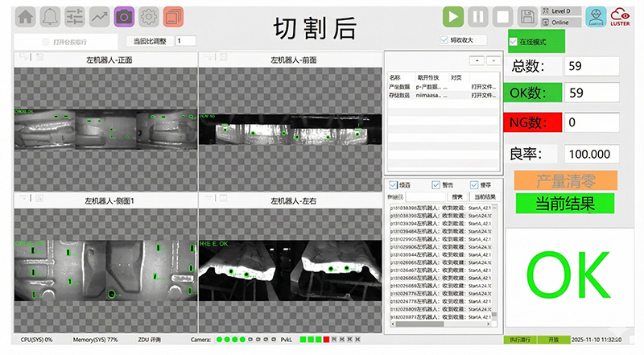Click the floppy disk save icon
The image size is (644, 355).
click(x=528, y=16)
